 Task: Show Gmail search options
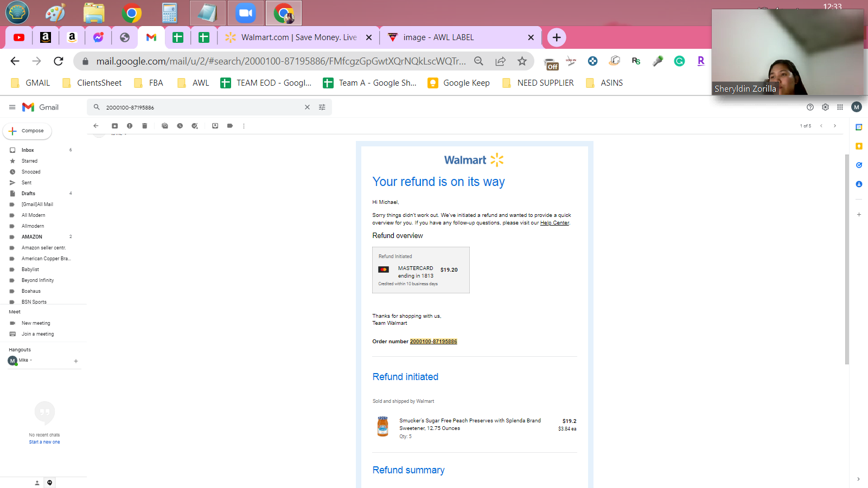[x=322, y=107]
